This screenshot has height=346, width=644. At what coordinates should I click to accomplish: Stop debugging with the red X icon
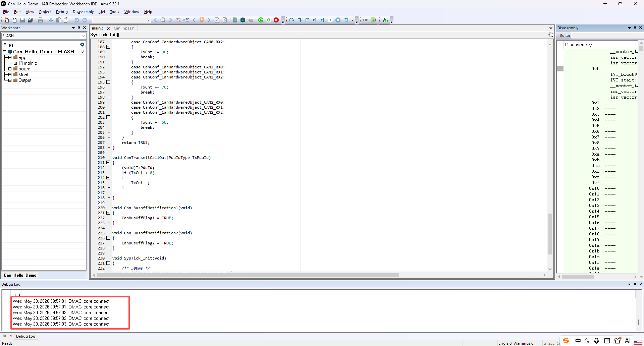[x=276, y=20]
